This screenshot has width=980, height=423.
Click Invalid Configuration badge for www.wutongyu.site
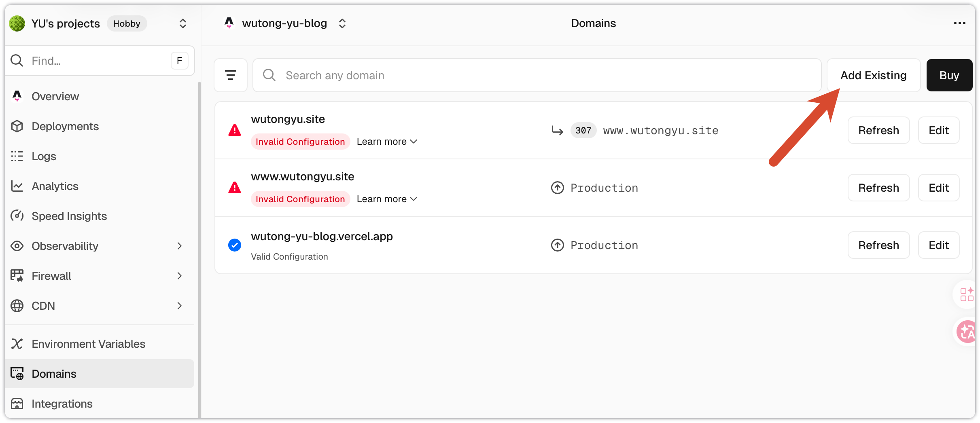[300, 199]
